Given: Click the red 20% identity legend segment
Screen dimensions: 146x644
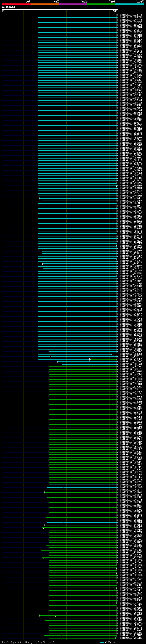Looking at the screenshot, I should point(16,4).
